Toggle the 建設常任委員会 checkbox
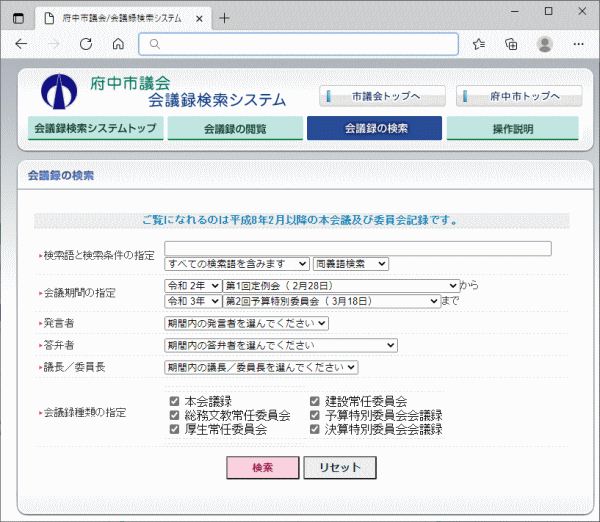This screenshot has height=522, width=600. [315, 402]
